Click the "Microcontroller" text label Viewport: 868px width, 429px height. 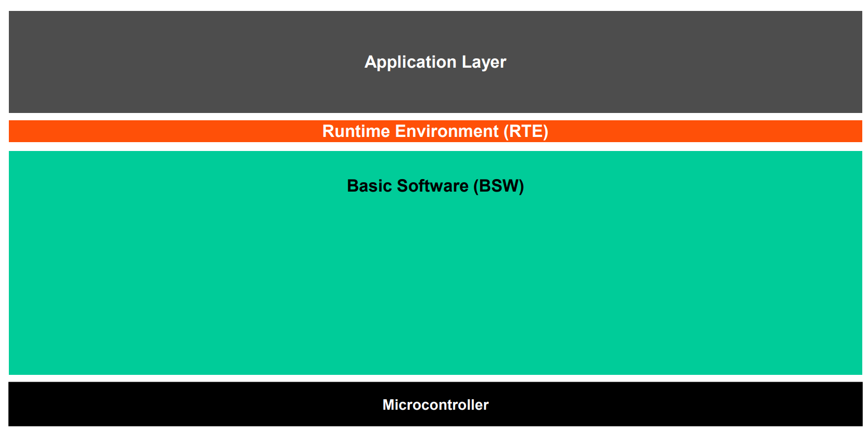click(x=435, y=405)
